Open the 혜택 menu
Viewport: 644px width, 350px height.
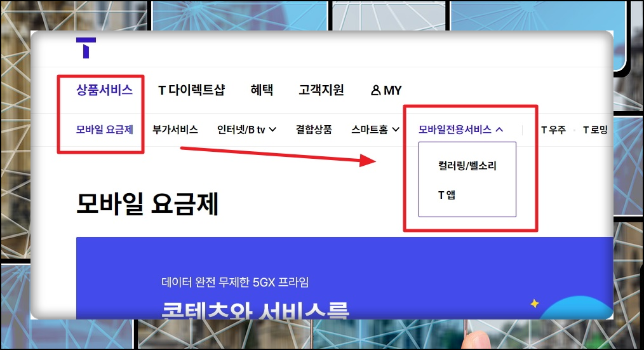(262, 90)
